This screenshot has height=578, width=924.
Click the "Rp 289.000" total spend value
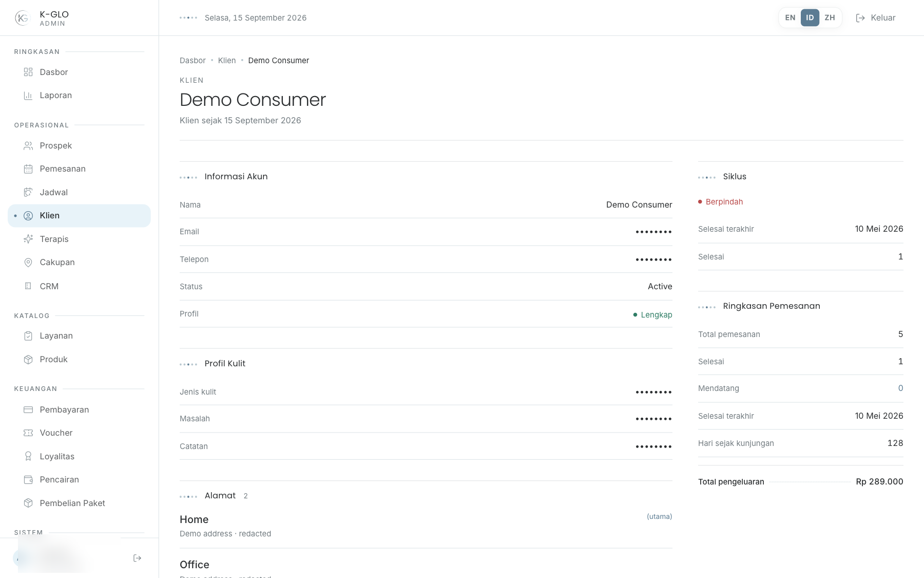[x=879, y=482]
